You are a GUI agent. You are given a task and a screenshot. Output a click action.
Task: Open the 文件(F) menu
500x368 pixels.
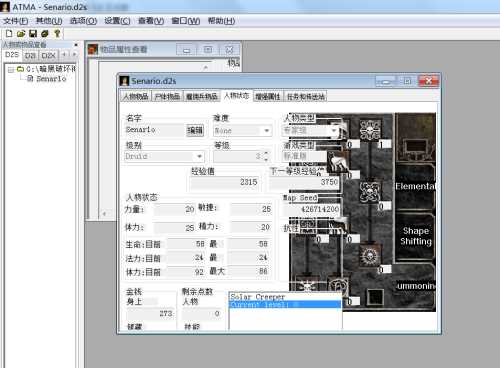pyautogui.click(x=16, y=21)
